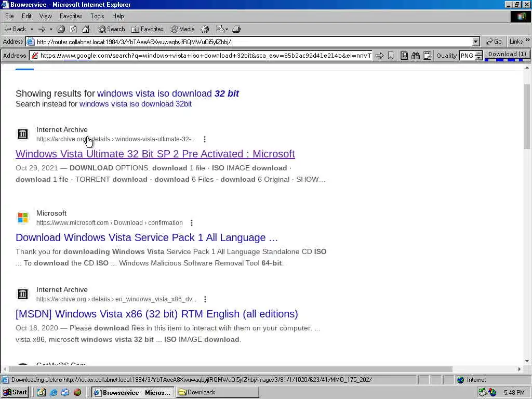
Task: Go to the Home page icon
Action: 86,29
